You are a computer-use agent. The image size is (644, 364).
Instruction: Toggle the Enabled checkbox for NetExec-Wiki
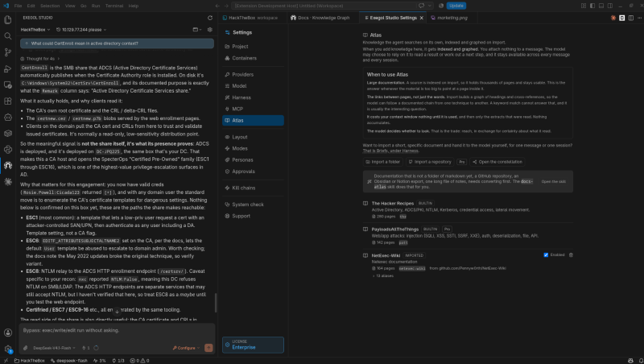[x=546, y=254]
